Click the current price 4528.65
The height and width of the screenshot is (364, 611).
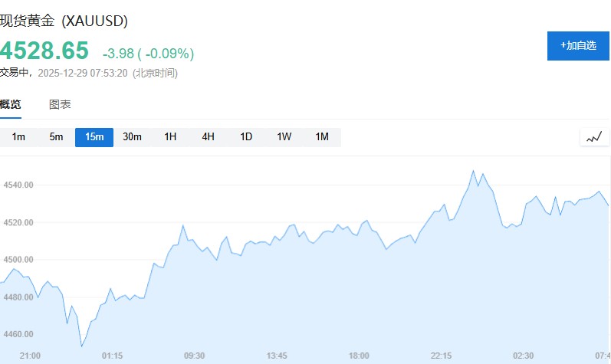coord(44,51)
